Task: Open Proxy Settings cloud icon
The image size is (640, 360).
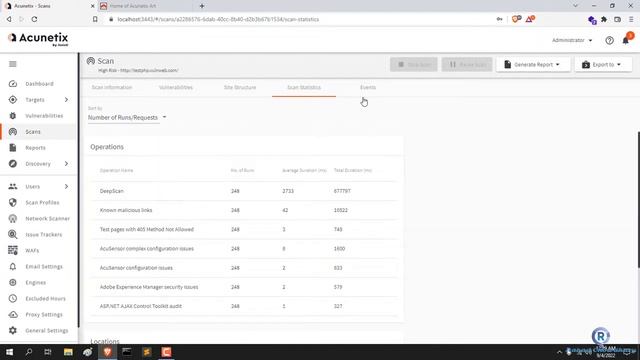Action: 13,315
